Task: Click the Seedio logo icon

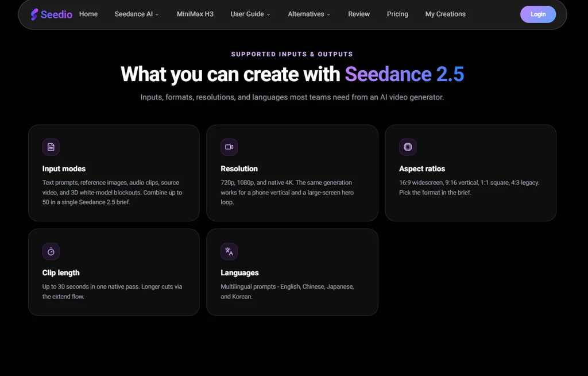Action: 34,14
